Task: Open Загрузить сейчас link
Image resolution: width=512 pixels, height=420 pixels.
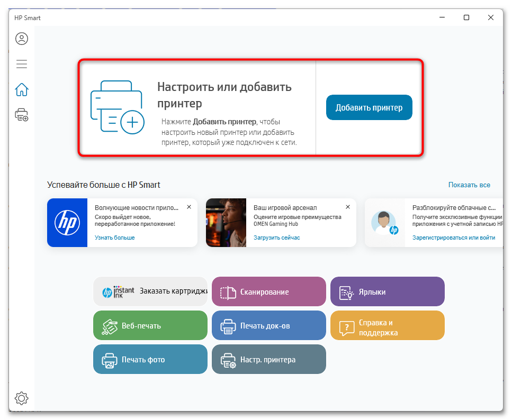Action: [x=276, y=238]
